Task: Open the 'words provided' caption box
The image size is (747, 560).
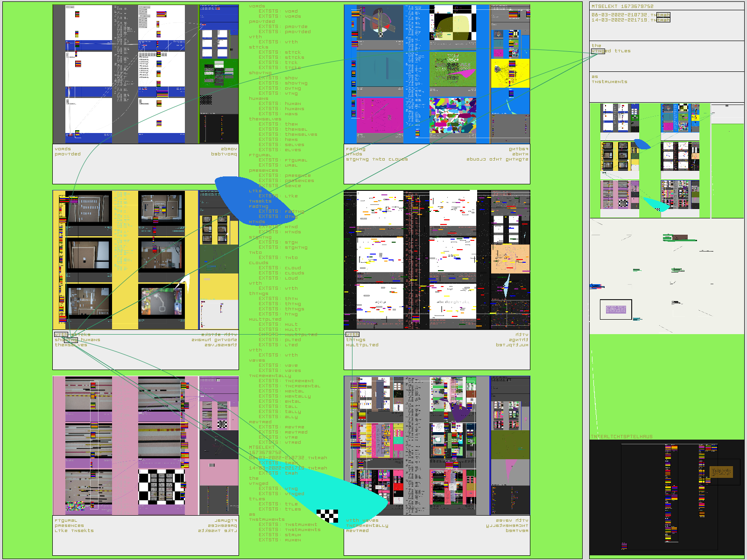Action: 146,164
